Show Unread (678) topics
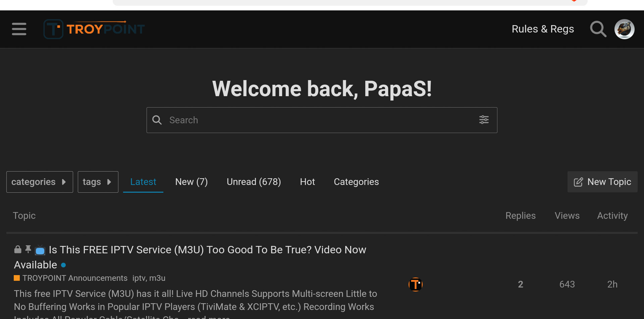 click(x=254, y=182)
